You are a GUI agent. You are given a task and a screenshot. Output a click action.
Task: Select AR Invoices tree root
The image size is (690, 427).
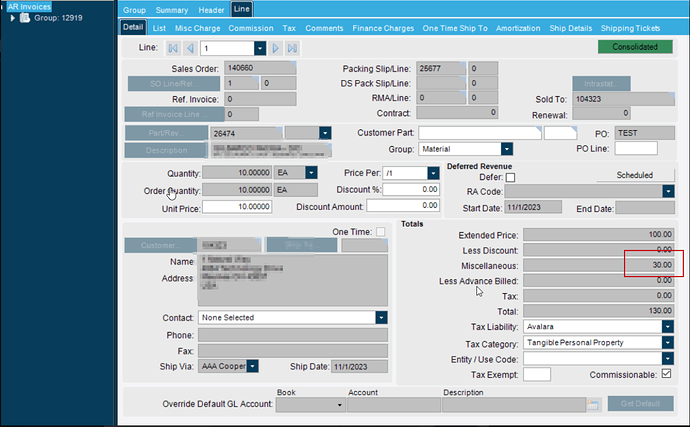point(29,7)
